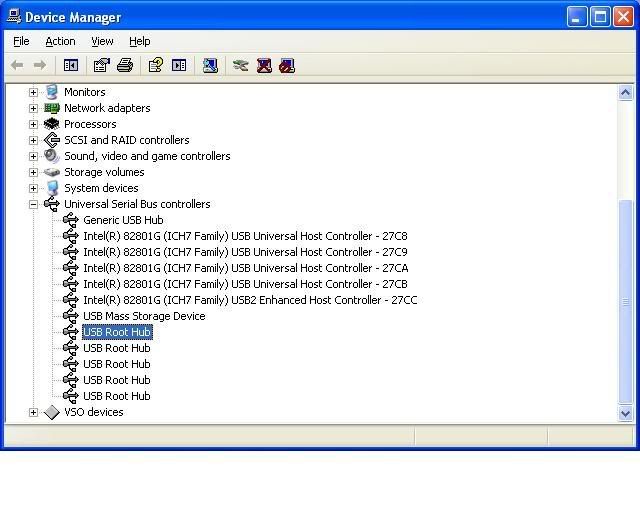Viewport: 640px width, 524px height.
Task: Select USB Universal Host Controller - 27CA
Action: pyautogui.click(x=246, y=268)
